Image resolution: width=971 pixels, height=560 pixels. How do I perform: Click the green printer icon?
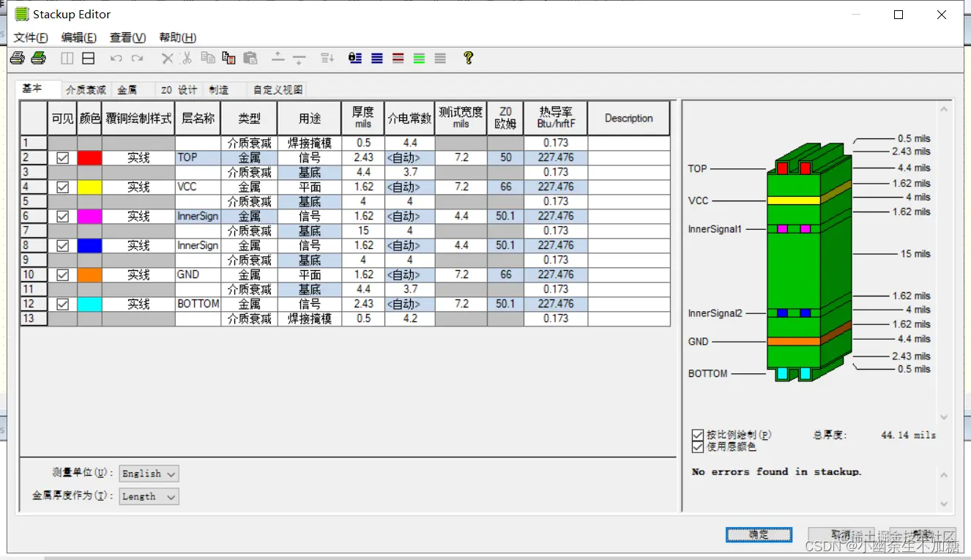tap(39, 58)
